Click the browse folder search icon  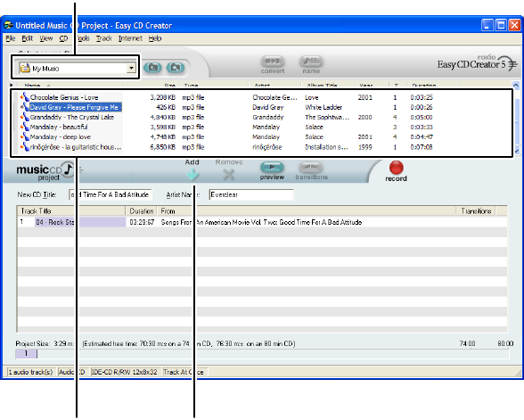pyautogui.click(x=175, y=68)
